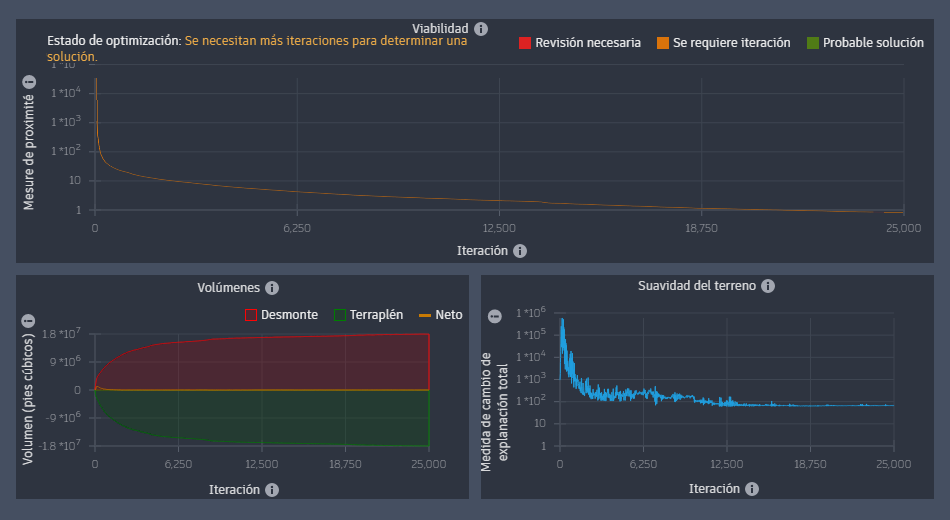Click 6,250 tick on Volúmenes chart axis
This screenshot has height=520, width=950.
click(178, 464)
